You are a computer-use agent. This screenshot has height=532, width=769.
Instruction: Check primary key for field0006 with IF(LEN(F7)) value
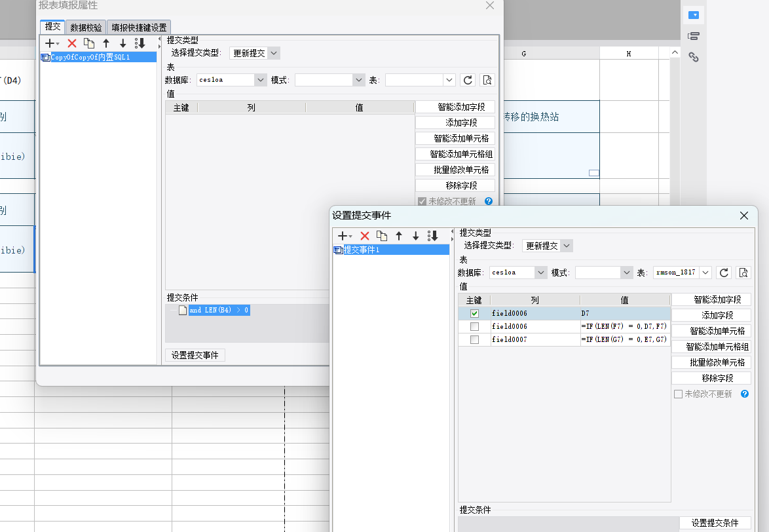tap(474, 326)
